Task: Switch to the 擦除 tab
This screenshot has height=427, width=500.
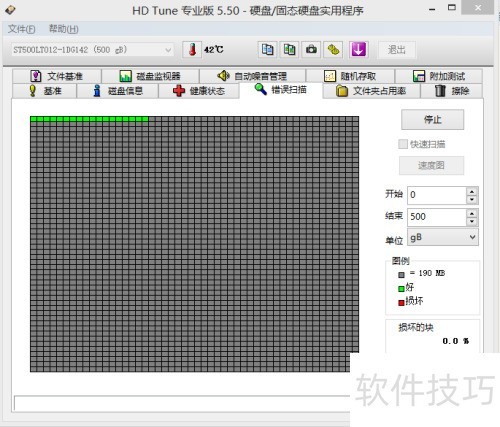Action: (452, 91)
